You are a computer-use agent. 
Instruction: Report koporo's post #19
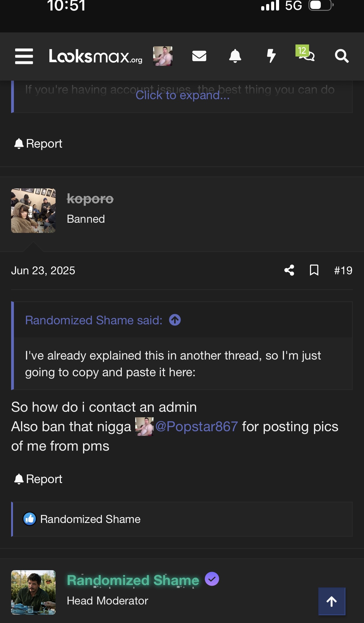(x=38, y=479)
